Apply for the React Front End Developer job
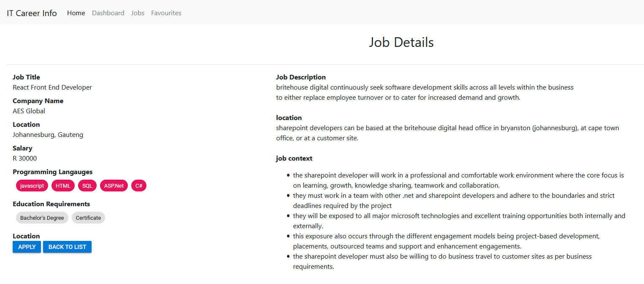Viewport: 644px width, 284px height. (x=27, y=246)
